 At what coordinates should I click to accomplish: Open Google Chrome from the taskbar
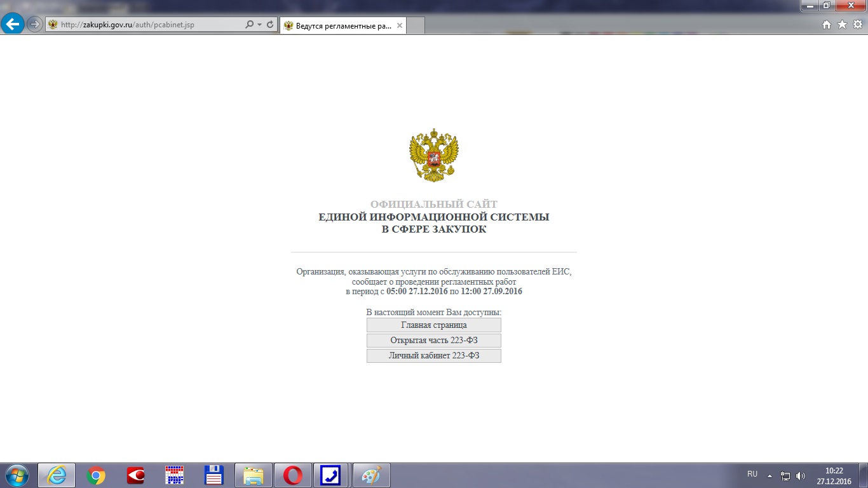(x=96, y=475)
